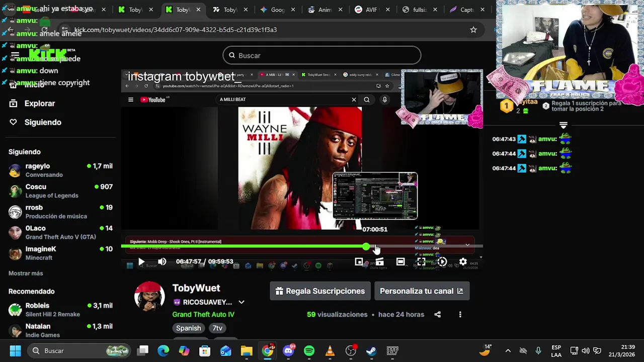Open Discord from the taskbar
Viewport: 644px width, 362px height.
click(x=289, y=350)
